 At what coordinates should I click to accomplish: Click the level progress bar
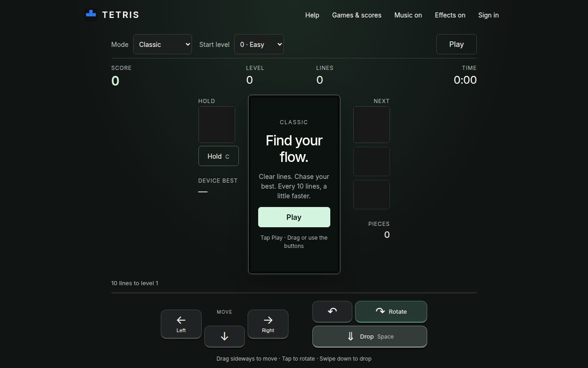[x=294, y=293]
